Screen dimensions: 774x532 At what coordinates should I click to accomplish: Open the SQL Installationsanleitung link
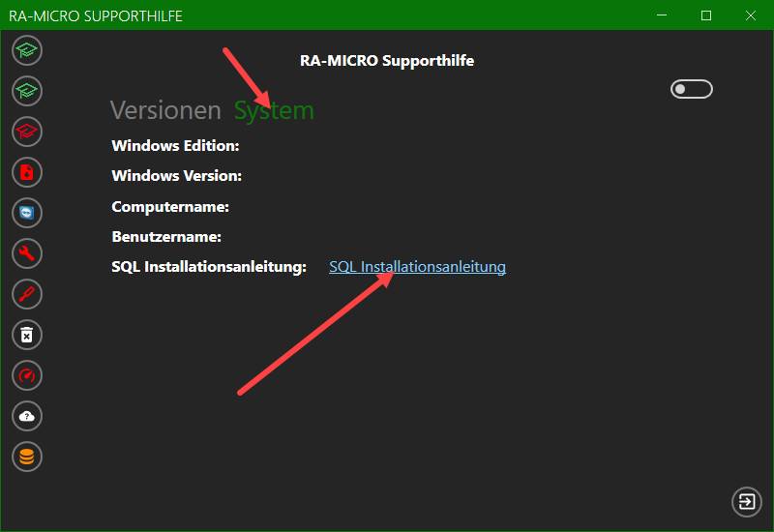[x=417, y=267]
